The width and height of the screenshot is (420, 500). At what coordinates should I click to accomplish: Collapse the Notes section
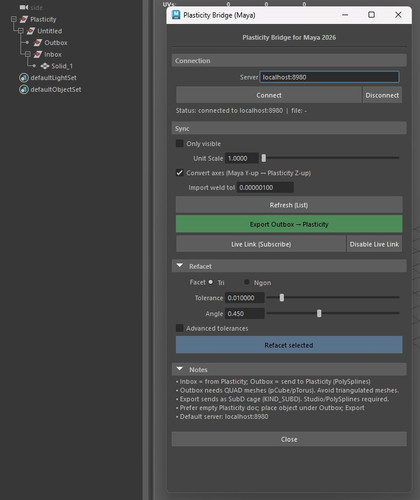tap(180, 369)
